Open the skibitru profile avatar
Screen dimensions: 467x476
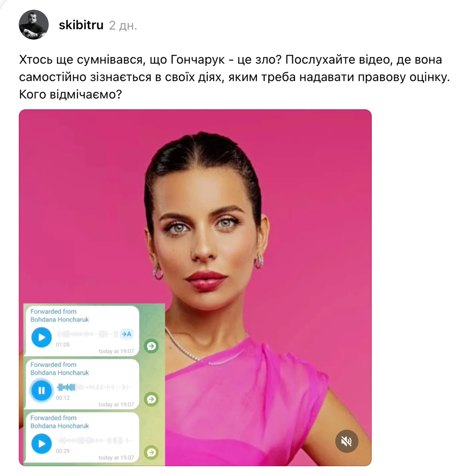(x=34, y=25)
